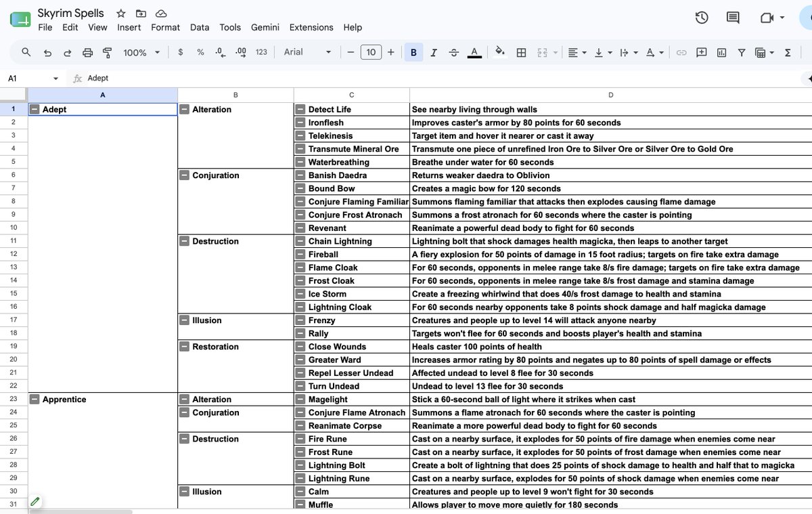Create a filter

click(742, 52)
